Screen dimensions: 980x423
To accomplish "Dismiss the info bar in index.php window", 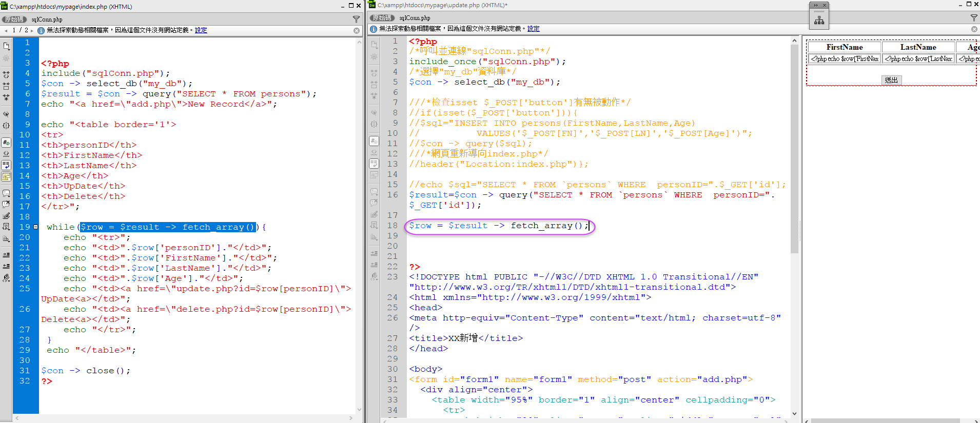I will click(357, 31).
